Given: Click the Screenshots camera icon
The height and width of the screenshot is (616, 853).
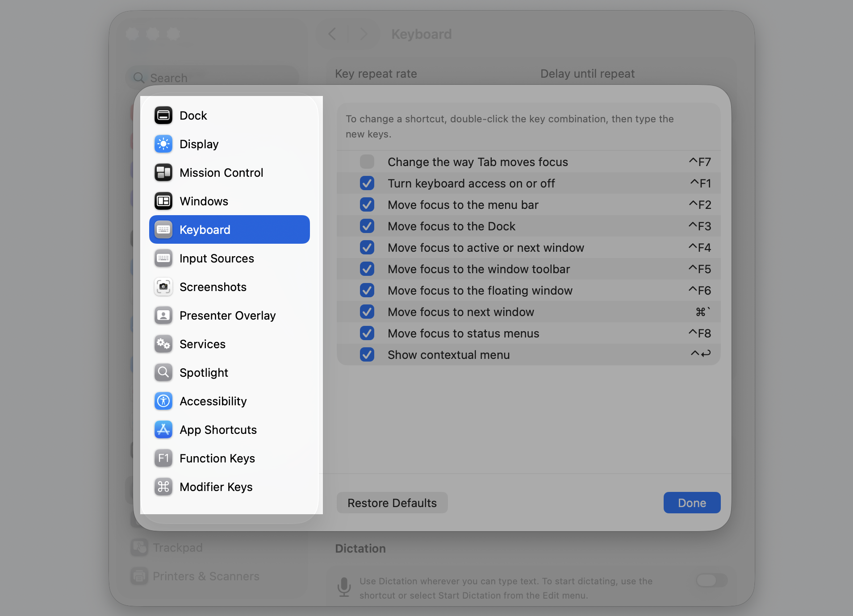Looking at the screenshot, I should [163, 287].
